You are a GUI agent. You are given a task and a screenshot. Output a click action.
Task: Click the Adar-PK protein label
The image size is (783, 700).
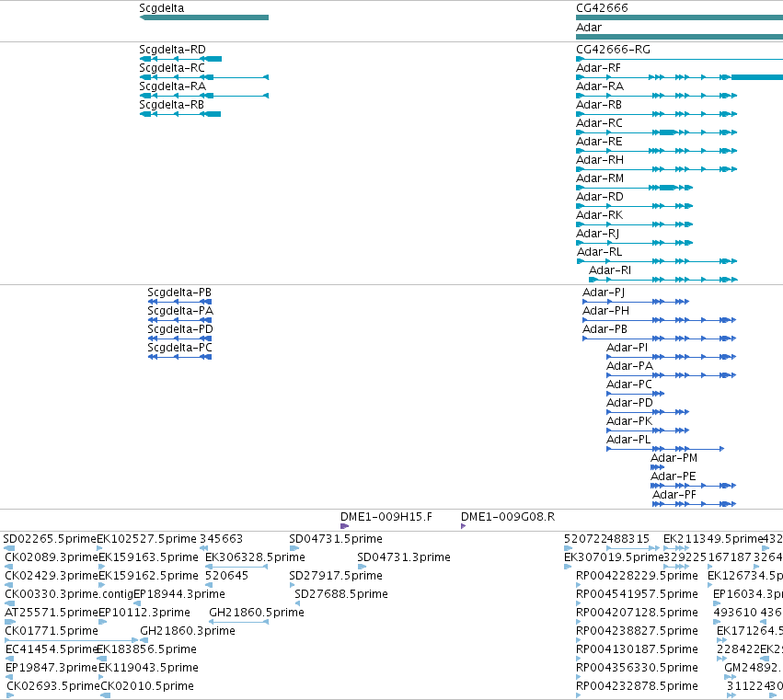pos(629,421)
